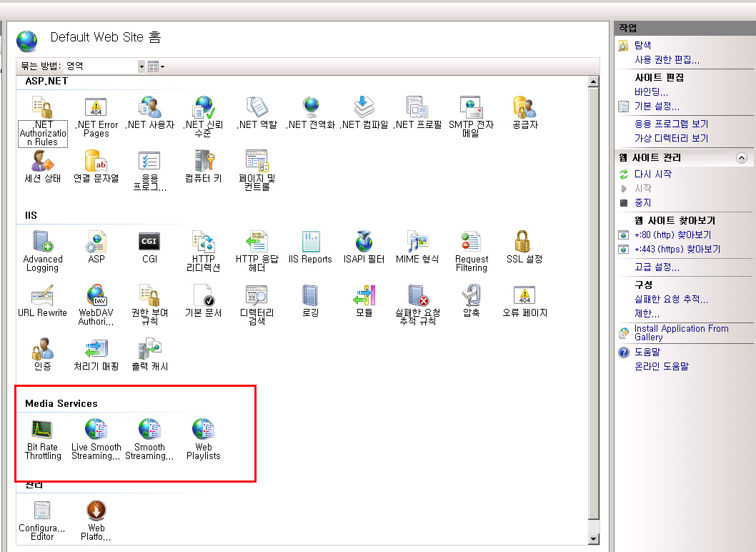Open 오류 페이지 feature
The image size is (756, 552).
[x=524, y=300]
